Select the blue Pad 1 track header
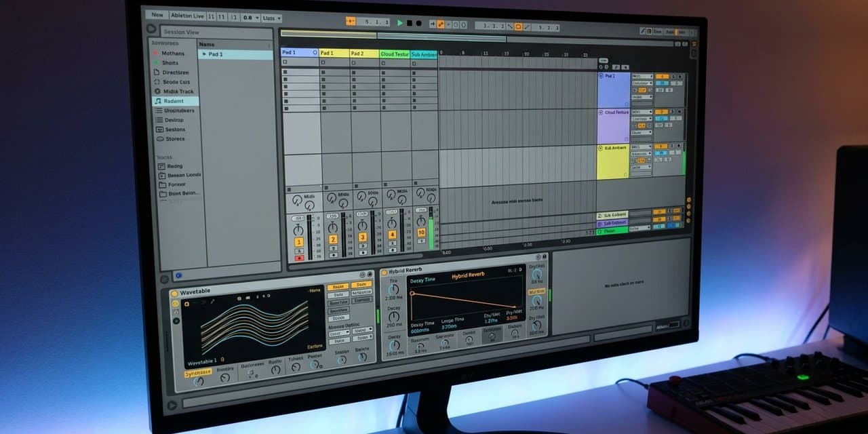The height and width of the screenshot is (434, 868). coord(300,53)
